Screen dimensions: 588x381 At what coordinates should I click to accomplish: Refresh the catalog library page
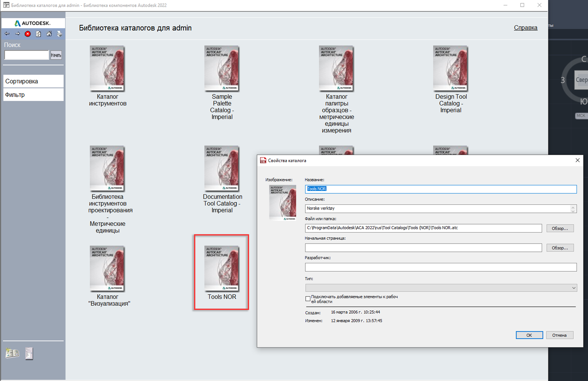click(38, 34)
